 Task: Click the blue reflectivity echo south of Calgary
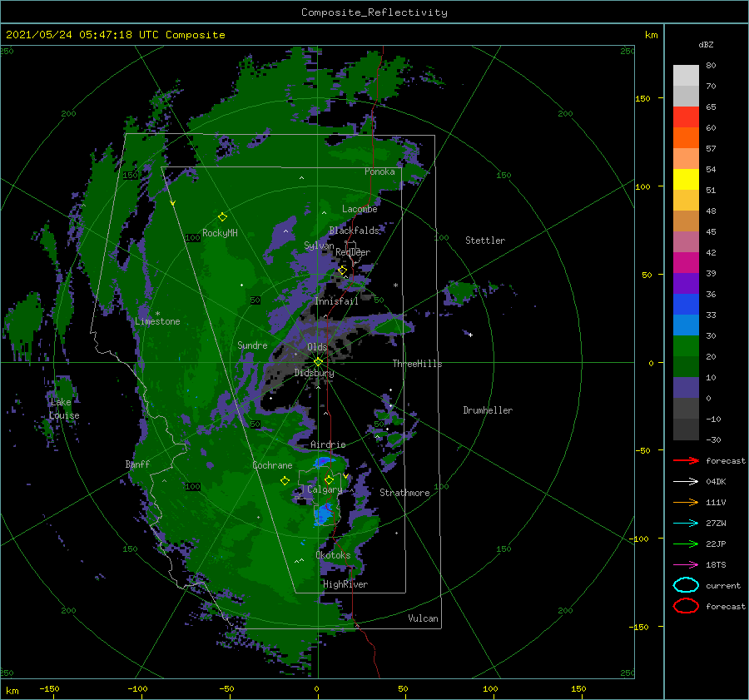tap(325, 515)
